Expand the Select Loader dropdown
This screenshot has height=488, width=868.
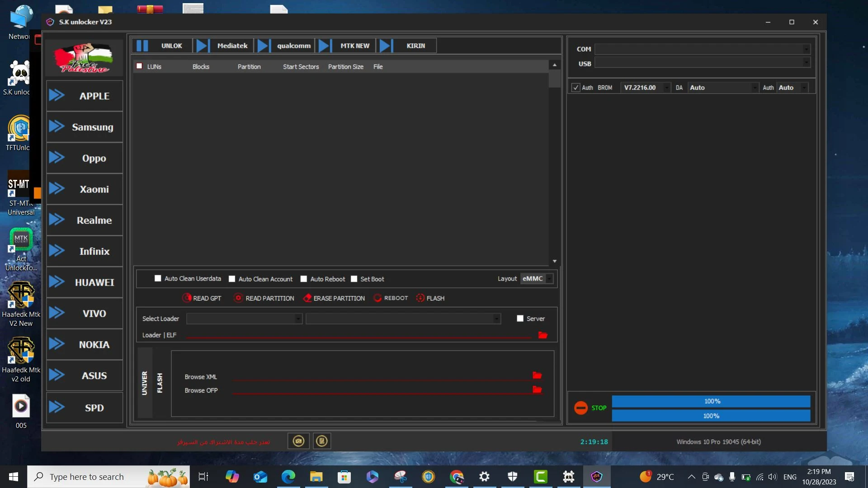click(298, 319)
